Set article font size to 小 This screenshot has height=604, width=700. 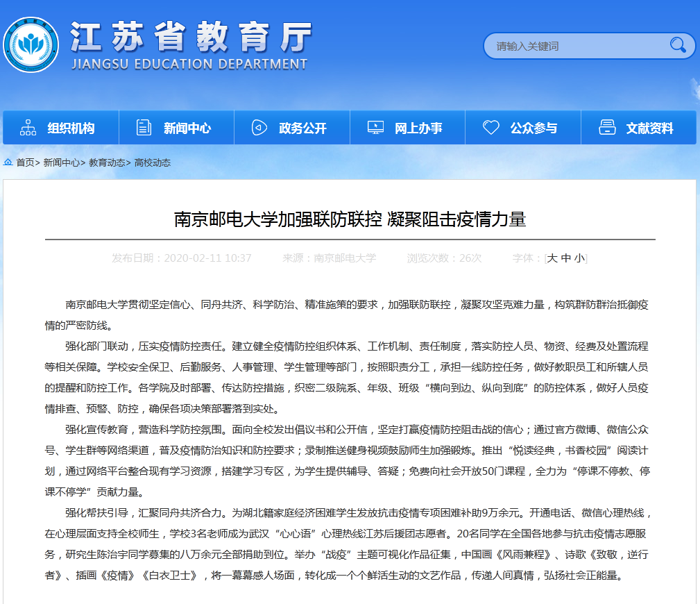coord(579,258)
